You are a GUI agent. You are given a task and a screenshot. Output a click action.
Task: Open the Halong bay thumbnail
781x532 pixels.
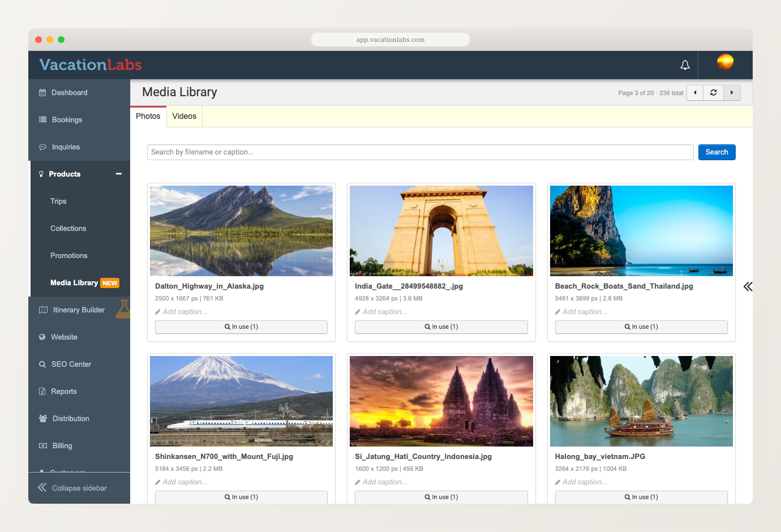tap(641, 401)
